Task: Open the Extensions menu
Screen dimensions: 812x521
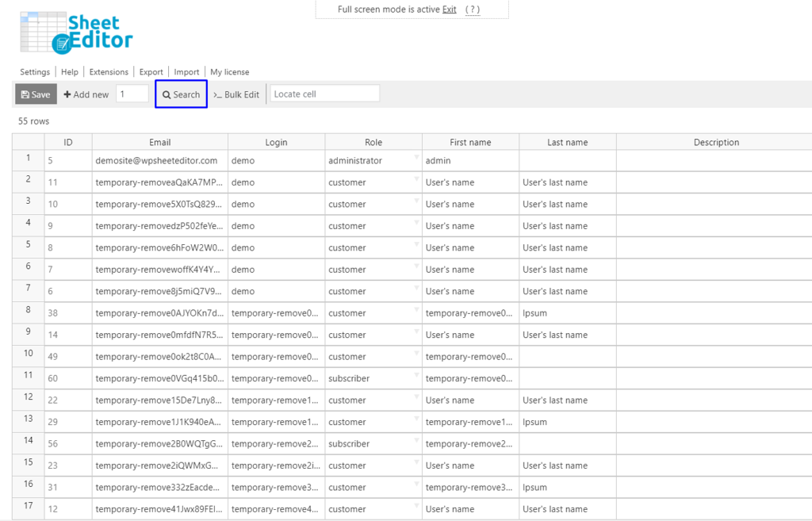Action: coord(108,71)
